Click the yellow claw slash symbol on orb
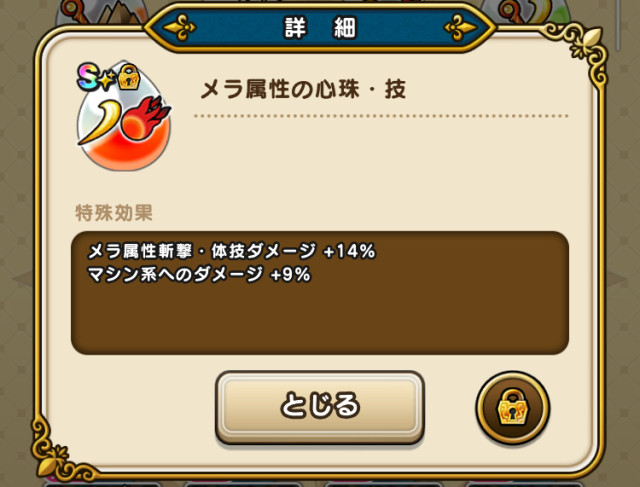 coord(100,122)
